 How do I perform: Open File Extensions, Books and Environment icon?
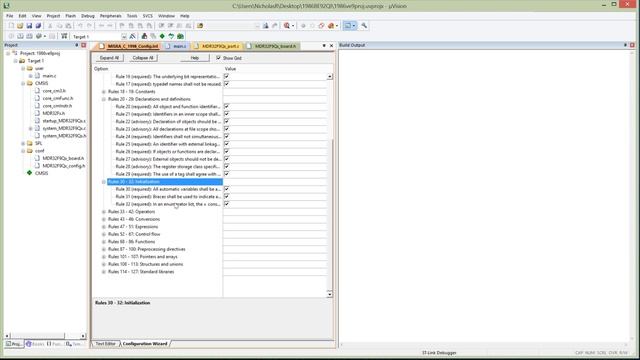pyautogui.click(x=144, y=36)
